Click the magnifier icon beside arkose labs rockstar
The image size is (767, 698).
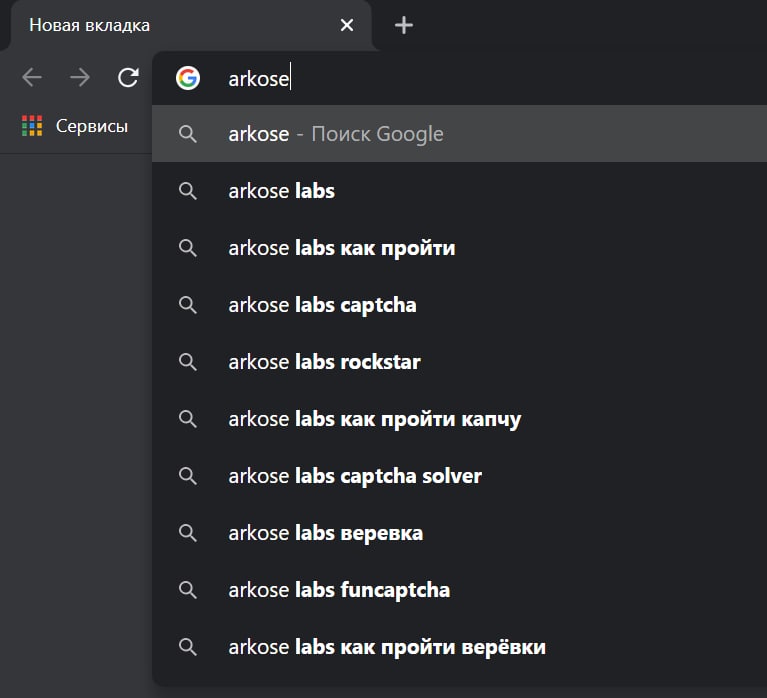click(188, 362)
